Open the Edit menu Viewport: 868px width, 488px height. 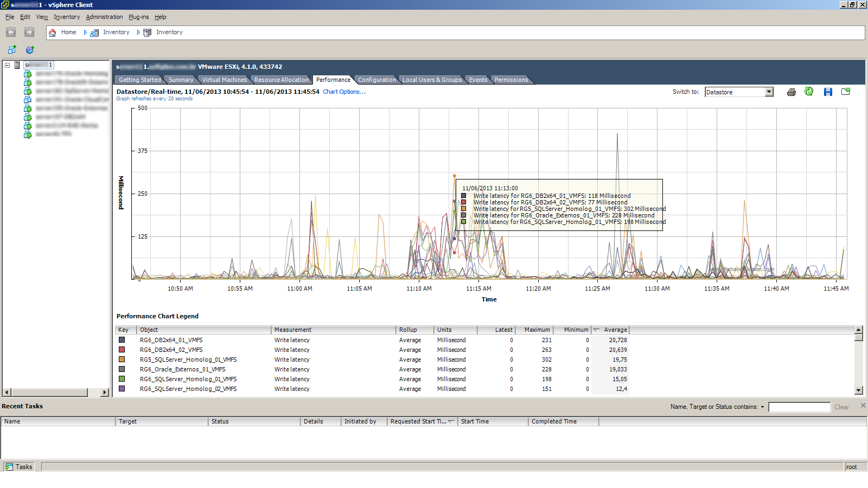[25, 17]
